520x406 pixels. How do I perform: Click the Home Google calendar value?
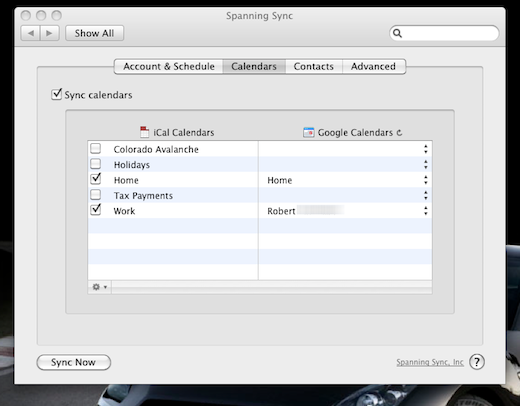[x=280, y=180]
